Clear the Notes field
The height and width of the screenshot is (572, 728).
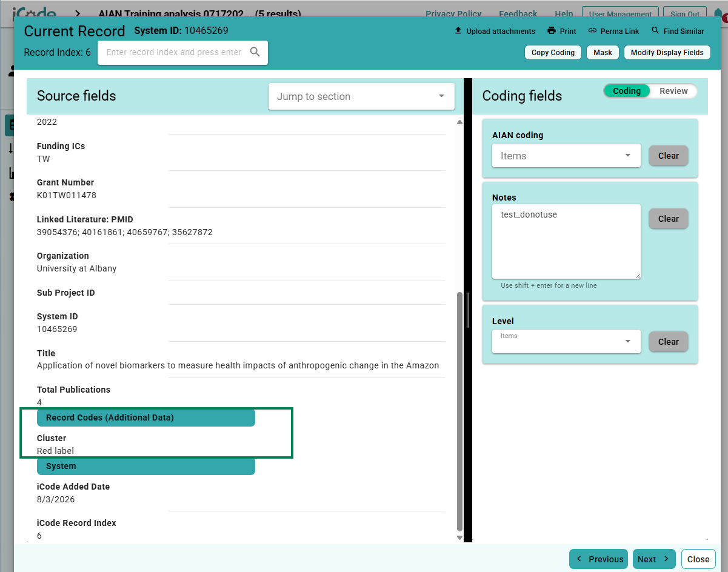[669, 219]
